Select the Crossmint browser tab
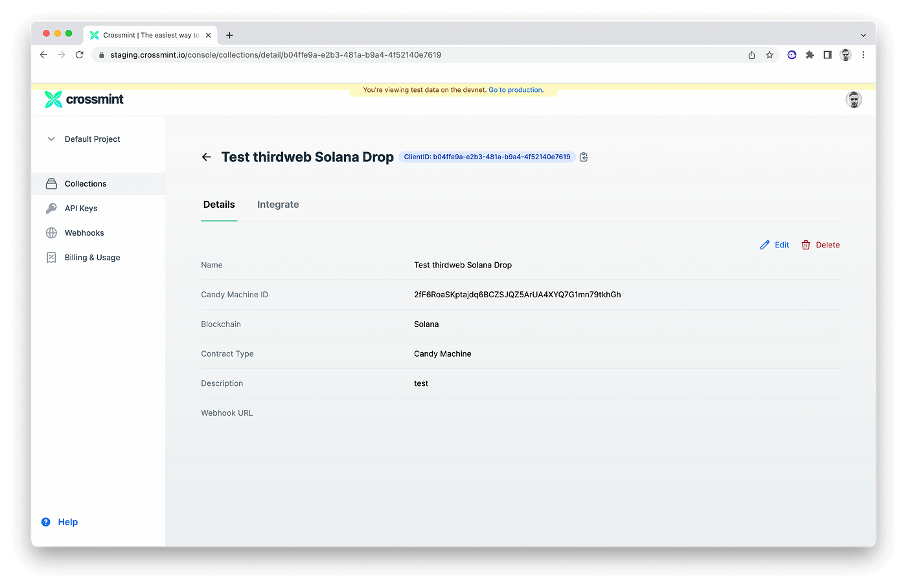This screenshot has width=907, height=588. [150, 35]
